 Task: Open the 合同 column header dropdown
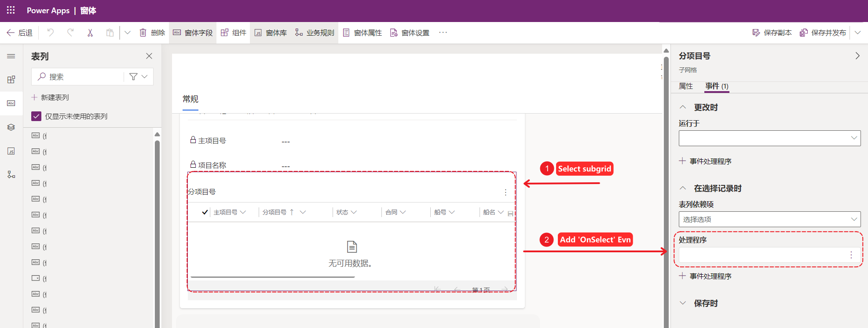(403, 212)
